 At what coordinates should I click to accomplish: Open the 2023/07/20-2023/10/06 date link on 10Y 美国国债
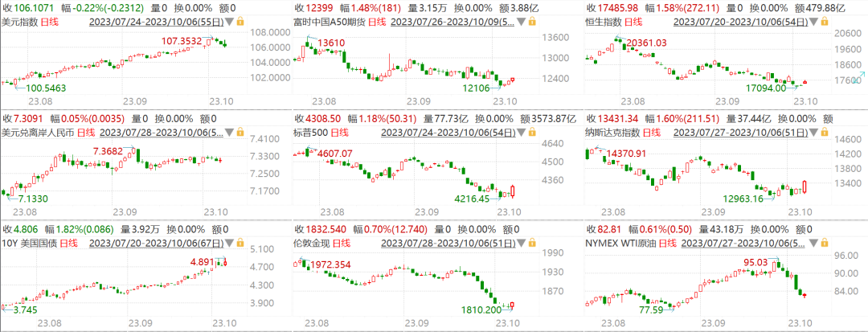pyautogui.click(x=158, y=244)
